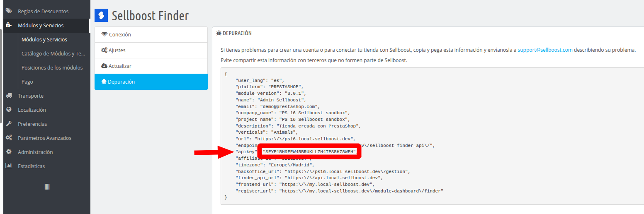Click the "project_name" line in debug JSON
644x214 pixels.
coord(293,119)
